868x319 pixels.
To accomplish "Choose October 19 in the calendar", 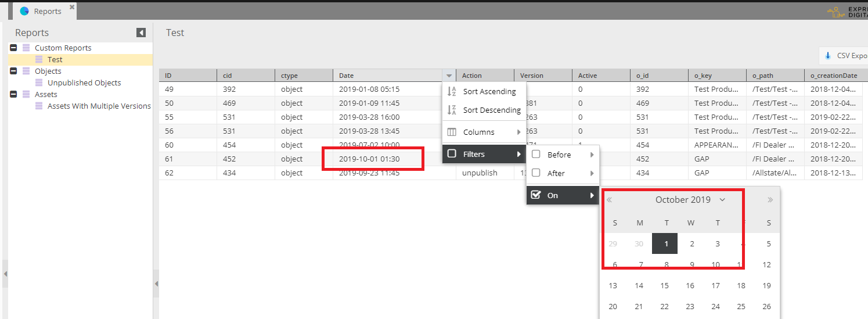I will point(767,286).
